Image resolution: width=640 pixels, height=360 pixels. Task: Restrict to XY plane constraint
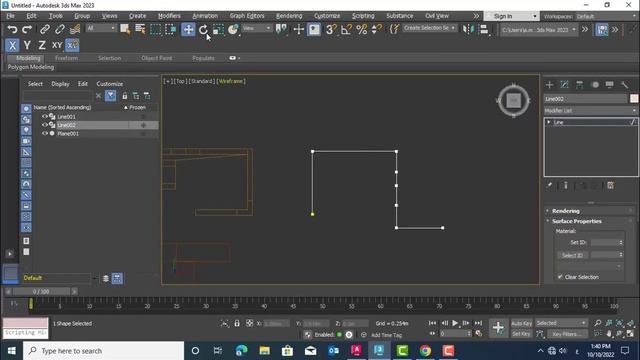tap(57, 45)
